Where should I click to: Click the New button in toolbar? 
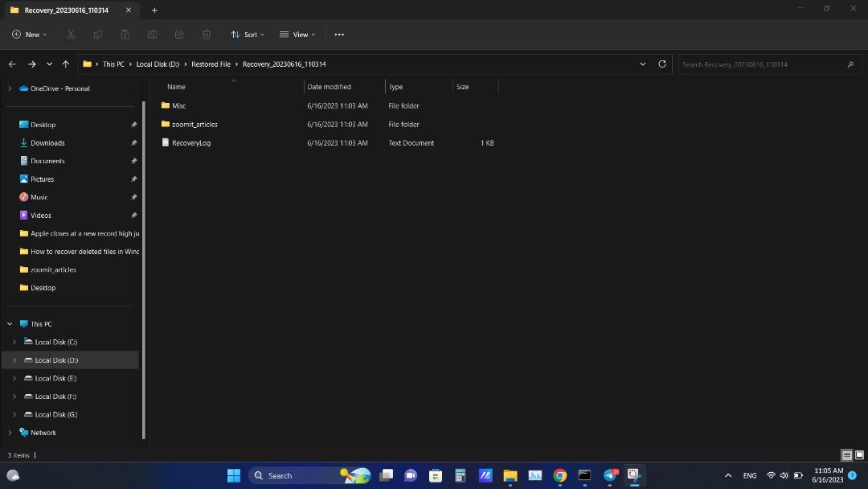[x=30, y=35]
